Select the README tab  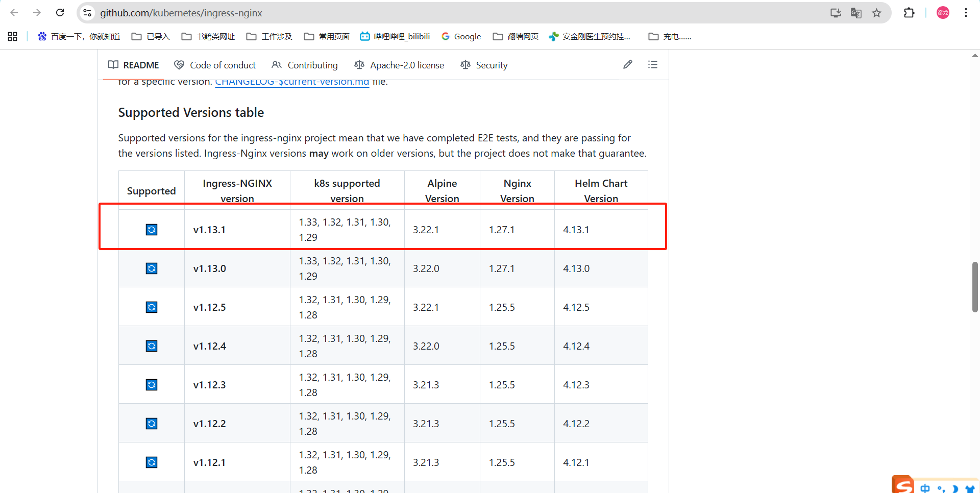pos(134,65)
